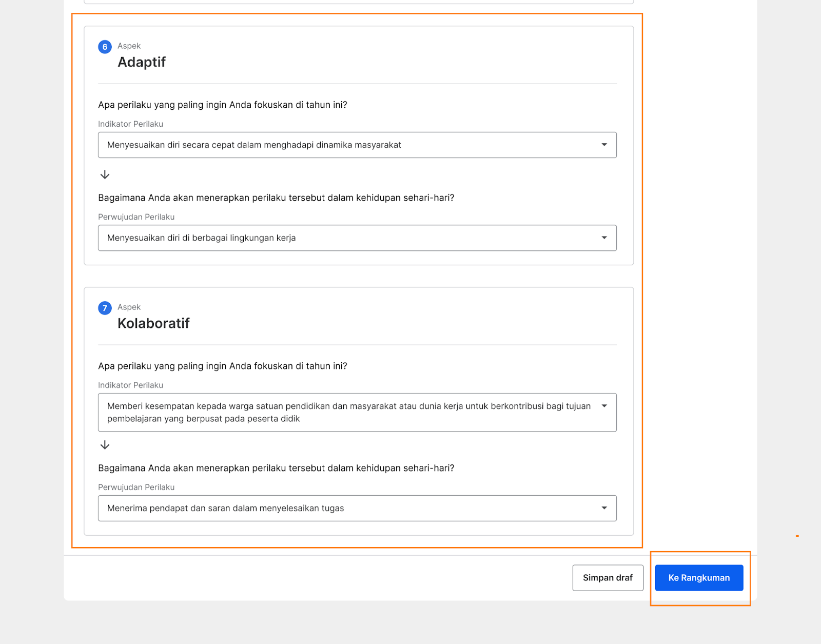Click the Kolaboratif aspect heading
Screen dimensions: 821x644
153,323
